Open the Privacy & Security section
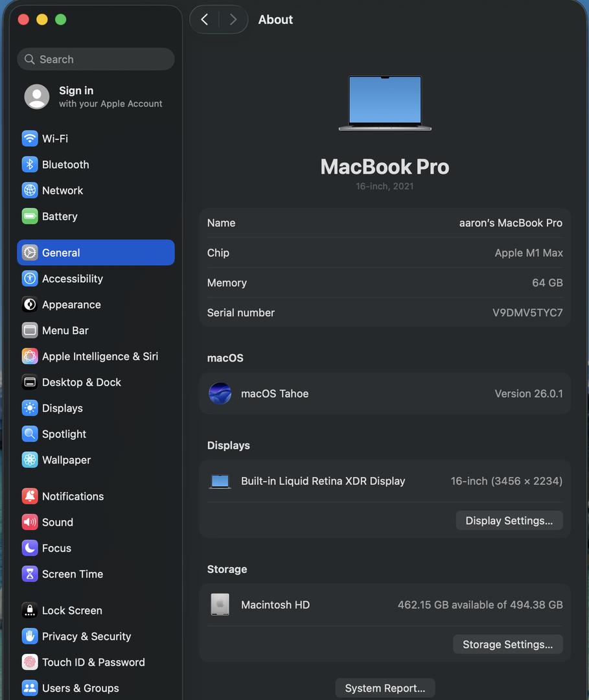Viewport: 589px width, 700px height. point(86,636)
